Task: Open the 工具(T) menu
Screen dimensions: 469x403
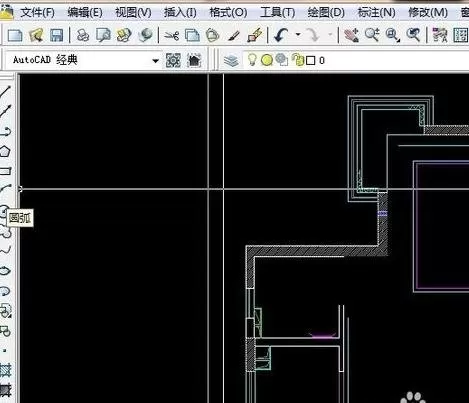Action: 277,13
